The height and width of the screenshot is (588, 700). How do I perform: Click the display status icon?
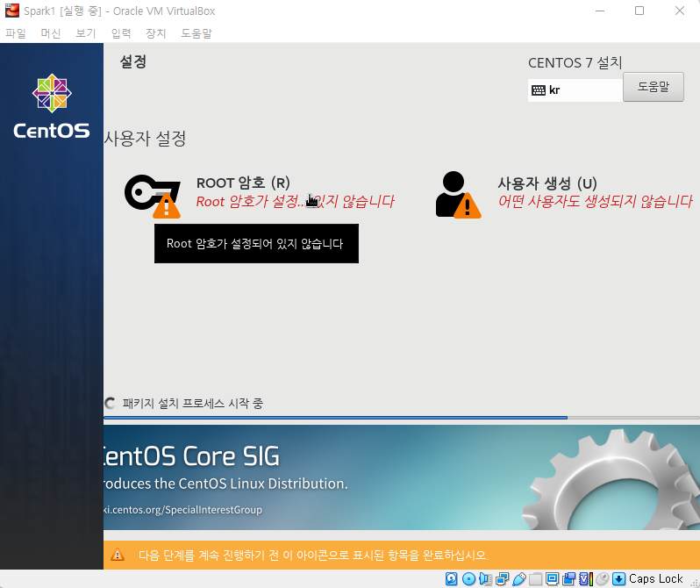pos(553,579)
